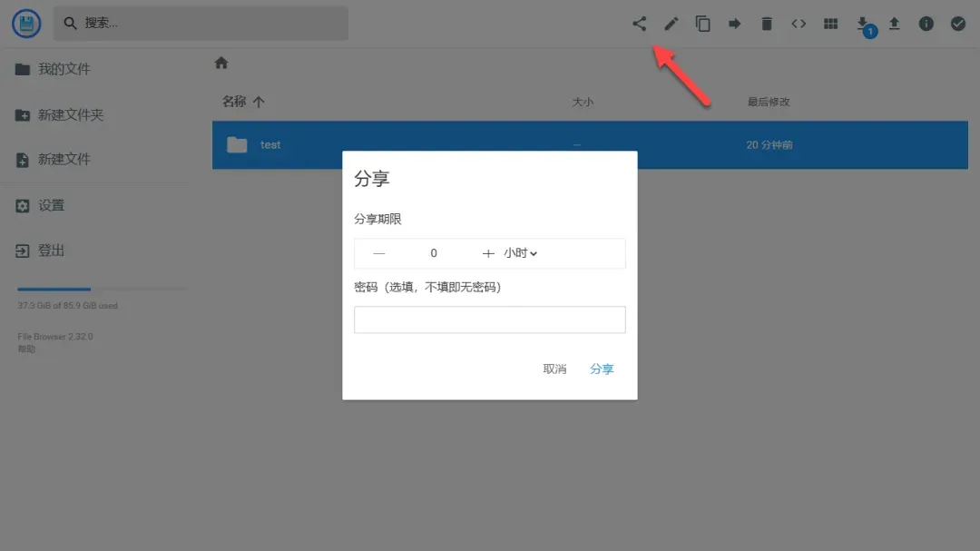
Task: Confirm sharing with the 分享 button
Action: pyautogui.click(x=602, y=369)
